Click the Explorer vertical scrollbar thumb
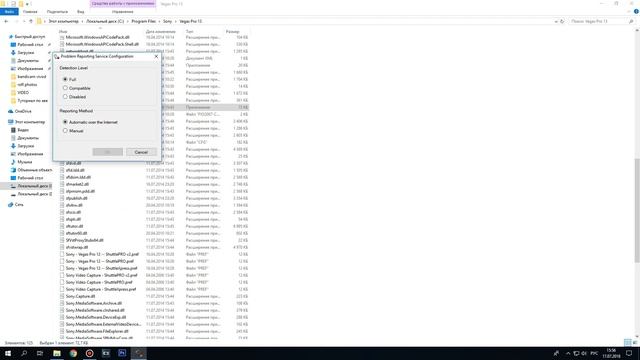Viewport: 640px width, 360px height. click(x=637, y=210)
